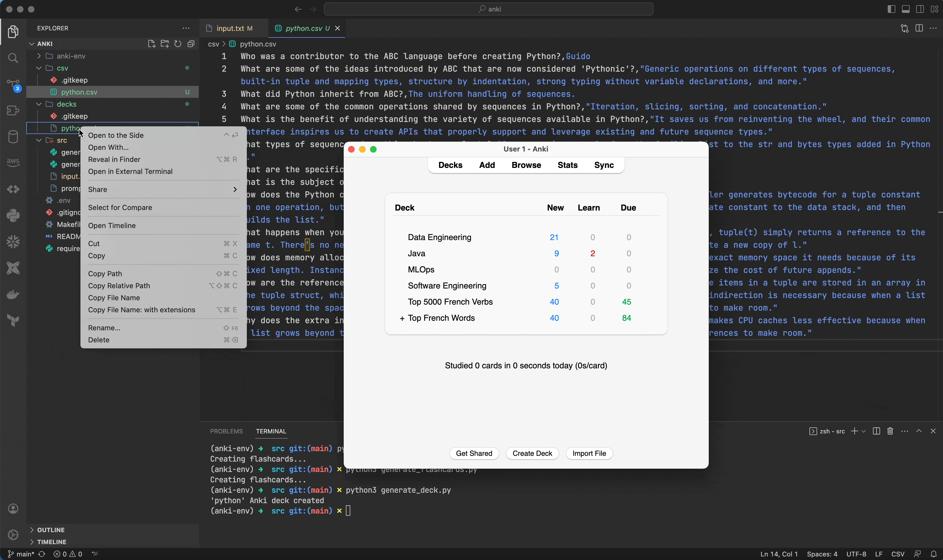Open the Search view in activity bar
The width and height of the screenshot is (943, 560).
13,58
